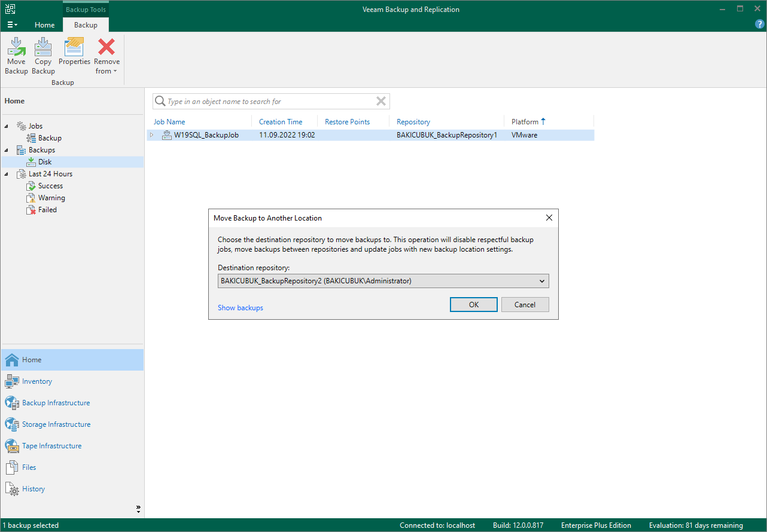The image size is (767, 532).
Task: Sort by Repository column header
Action: 413,122
